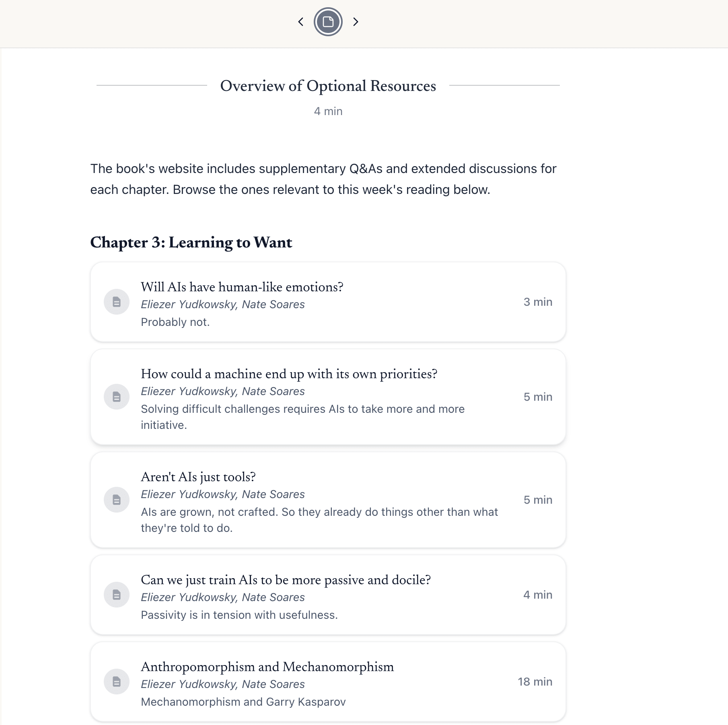Image resolution: width=728 pixels, height=725 pixels.
Task: Click 'Passivity is in tension with usefulness' summary
Action: 239,615
